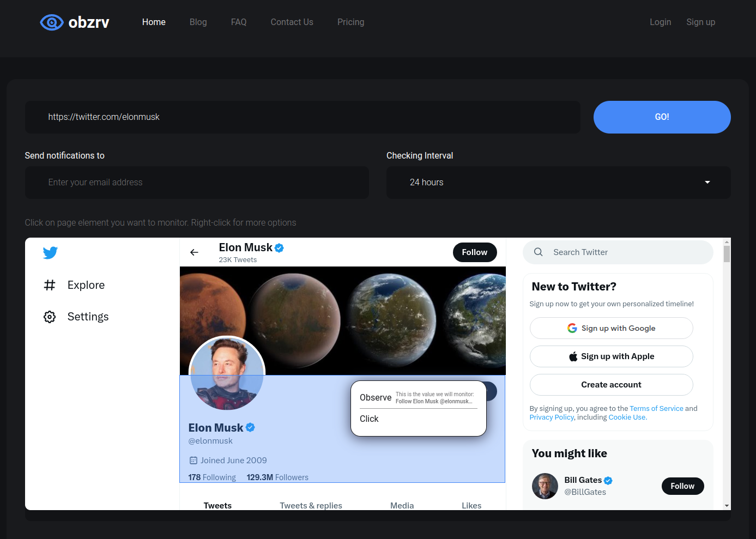Switch to Tweets & replies tab
Image resolution: width=756 pixels, height=539 pixels.
tap(311, 505)
